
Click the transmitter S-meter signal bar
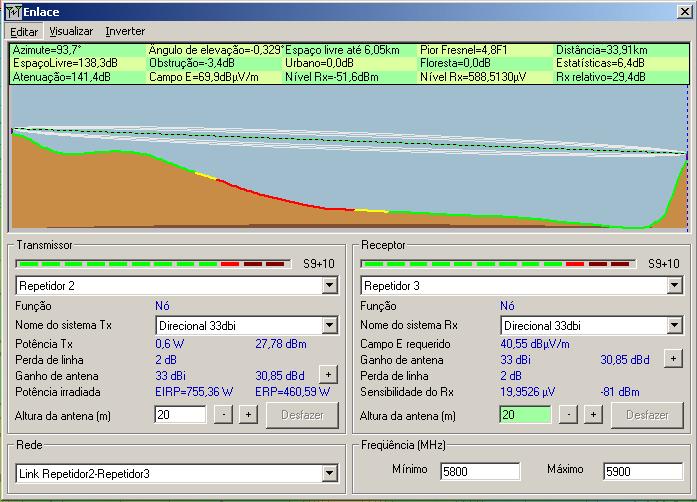(x=155, y=264)
